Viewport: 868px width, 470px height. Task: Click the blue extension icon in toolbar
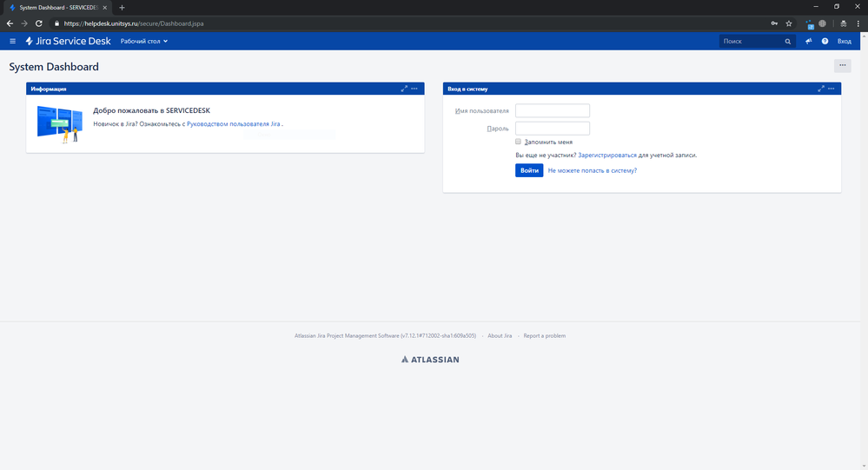point(809,23)
